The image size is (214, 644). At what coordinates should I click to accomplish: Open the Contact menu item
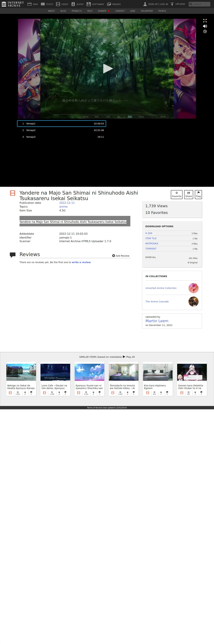120,11
